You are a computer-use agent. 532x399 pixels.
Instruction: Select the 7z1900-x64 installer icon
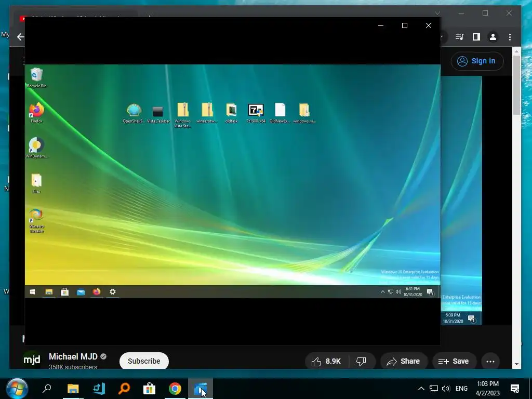click(x=256, y=113)
